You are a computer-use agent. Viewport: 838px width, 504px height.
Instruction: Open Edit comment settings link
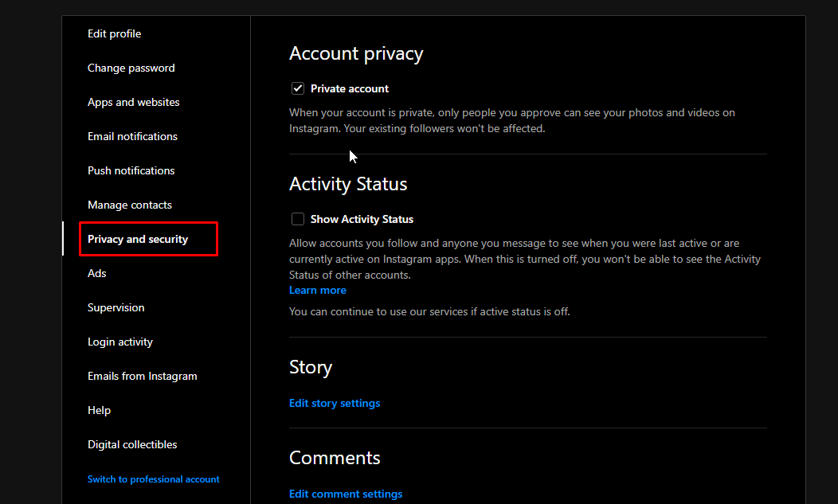point(346,494)
